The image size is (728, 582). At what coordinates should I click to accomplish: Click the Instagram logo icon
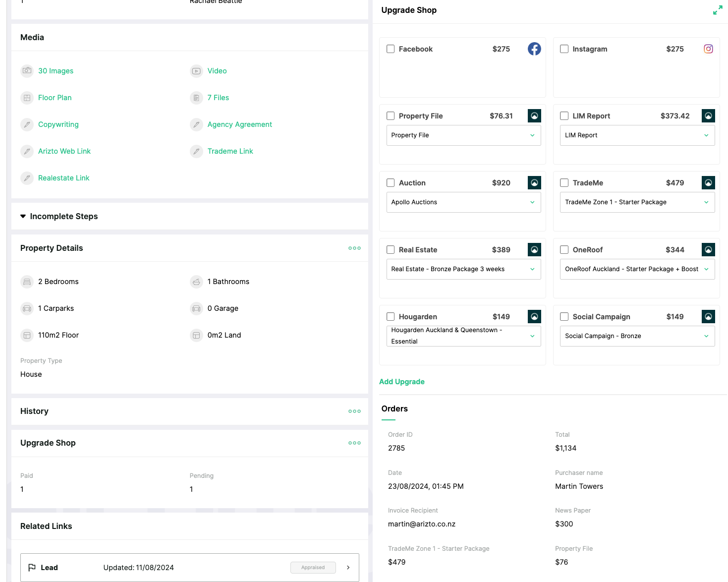708,49
